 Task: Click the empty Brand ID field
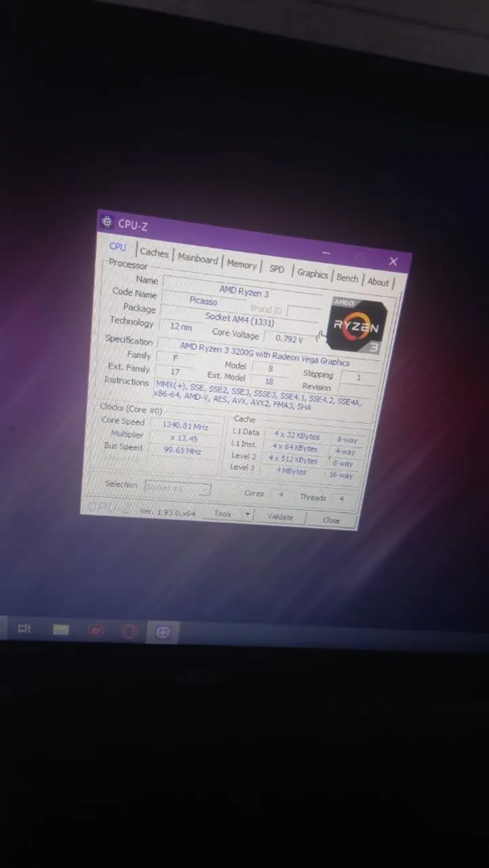[302, 312]
